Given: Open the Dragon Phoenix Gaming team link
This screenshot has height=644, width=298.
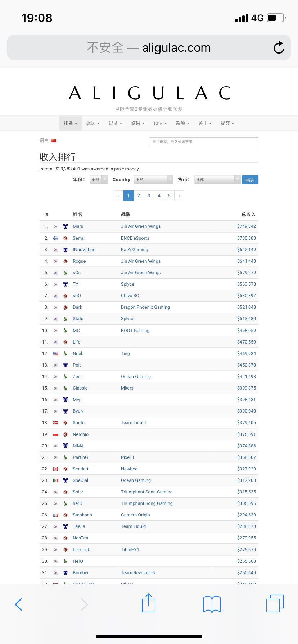Looking at the screenshot, I should point(145,307).
